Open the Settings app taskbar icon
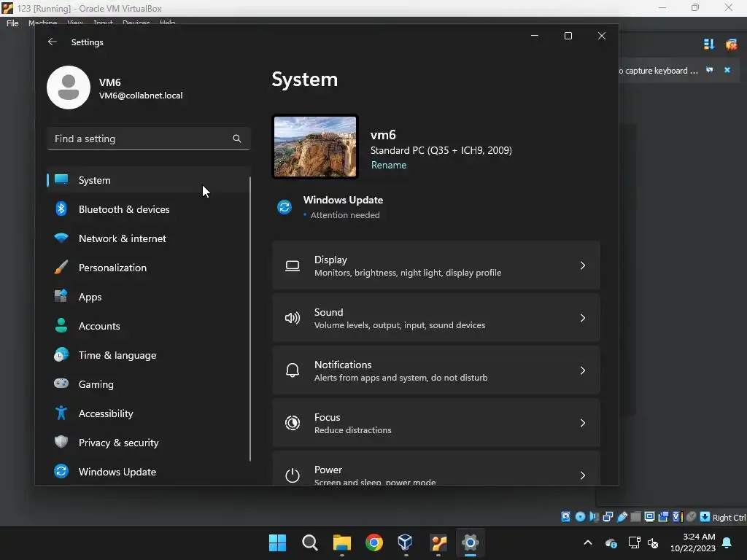This screenshot has height=560, width=747. coord(470,542)
